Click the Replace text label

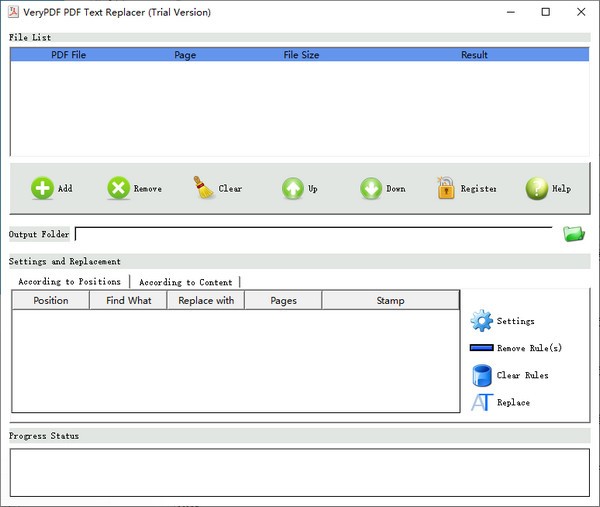pyautogui.click(x=514, y=403)
